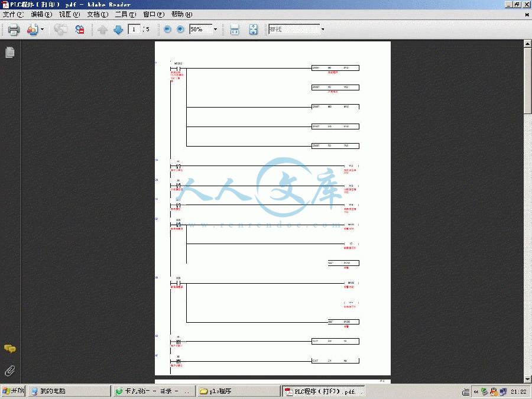The image size is (532, 399).
Task: Zoom out with the minus button
Action: click(167, 30)
